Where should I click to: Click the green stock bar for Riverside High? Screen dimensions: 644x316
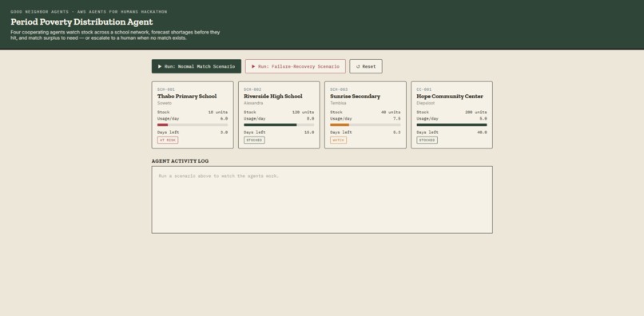pyautogui.click(x=270, y=124)
